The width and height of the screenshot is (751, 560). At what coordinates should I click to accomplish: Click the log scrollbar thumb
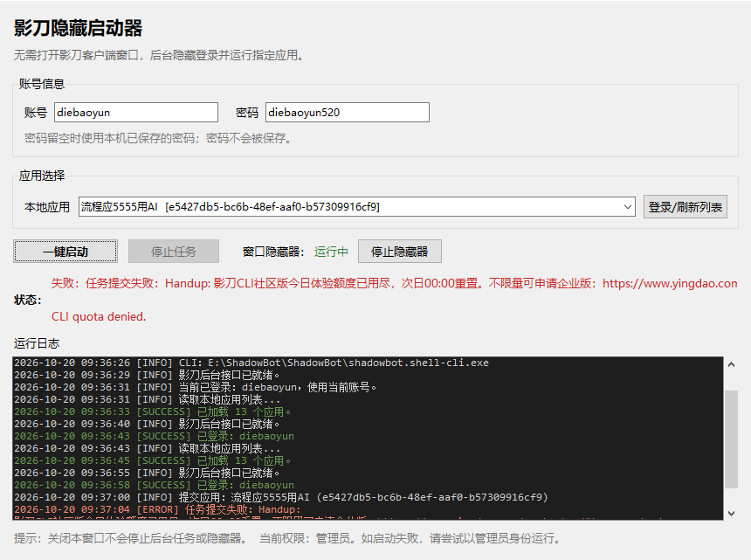[x=731, y=439]
